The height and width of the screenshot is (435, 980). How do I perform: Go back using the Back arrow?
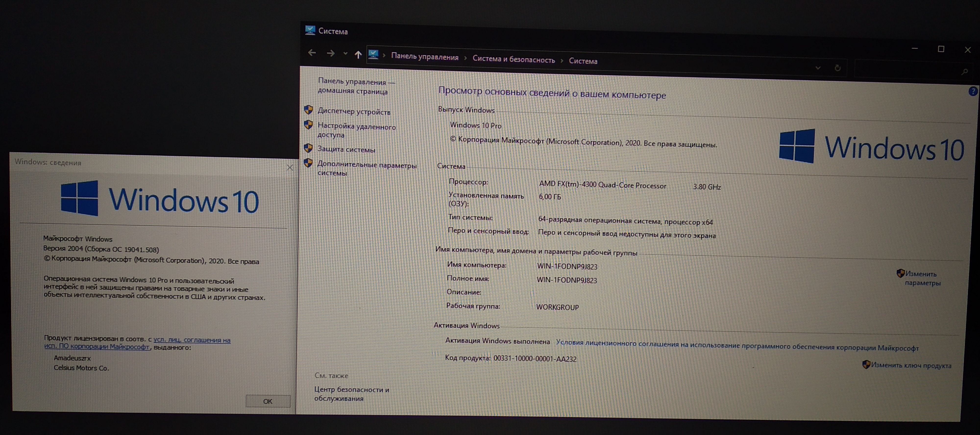[x=312, y=52]
